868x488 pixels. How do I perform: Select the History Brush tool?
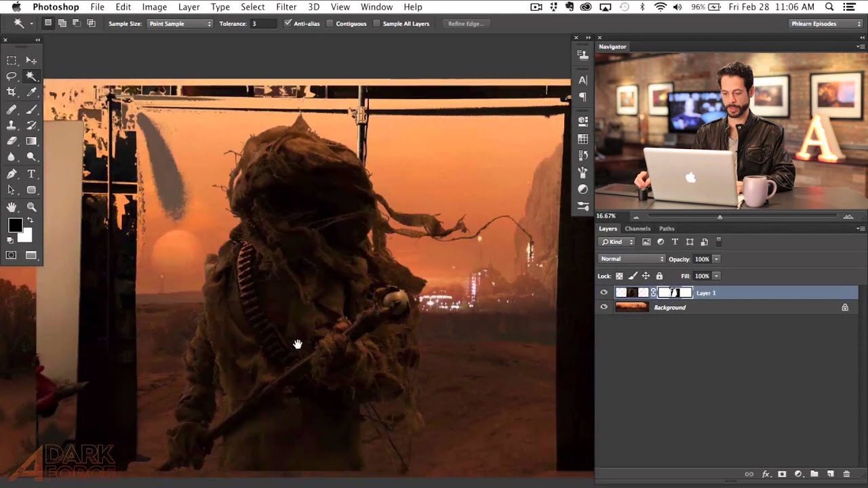pyautogui.click(x=31, y=125)
